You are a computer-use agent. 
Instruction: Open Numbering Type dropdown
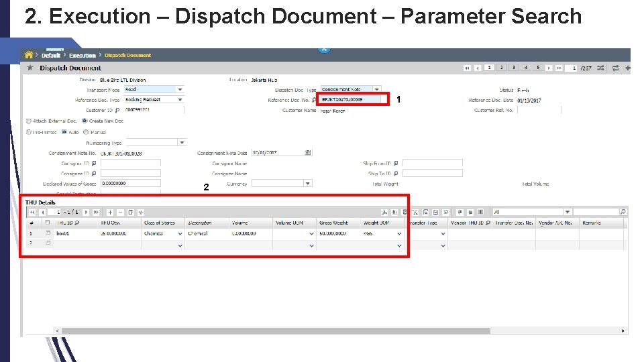point(182,142)
